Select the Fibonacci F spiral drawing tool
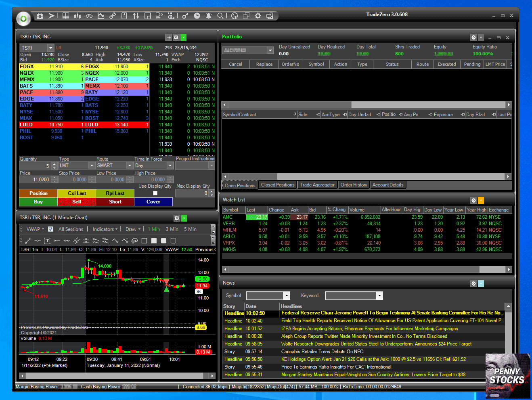Viewport: 532px width, 400px height. [x=134, y=241]
